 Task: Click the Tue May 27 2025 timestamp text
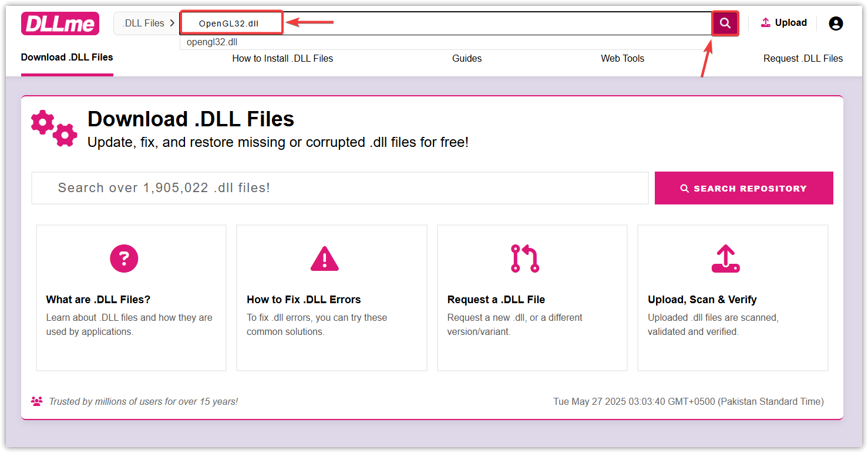coord(688,402)
